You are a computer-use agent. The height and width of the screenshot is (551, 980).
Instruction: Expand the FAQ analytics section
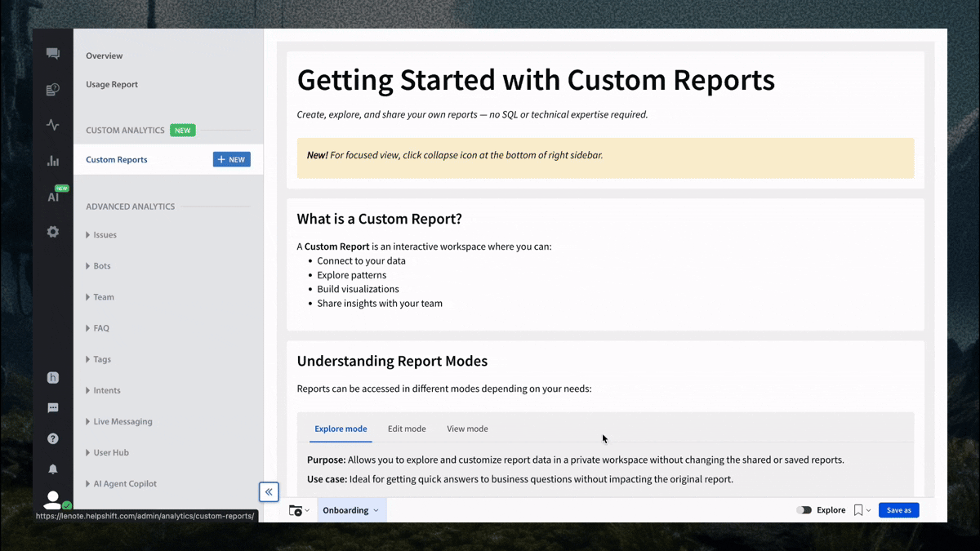point(97,328)
